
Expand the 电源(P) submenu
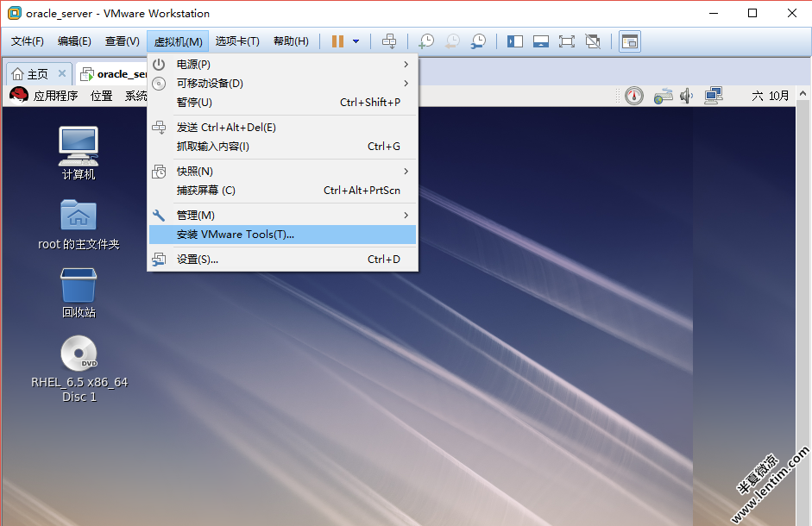(282, 64)
